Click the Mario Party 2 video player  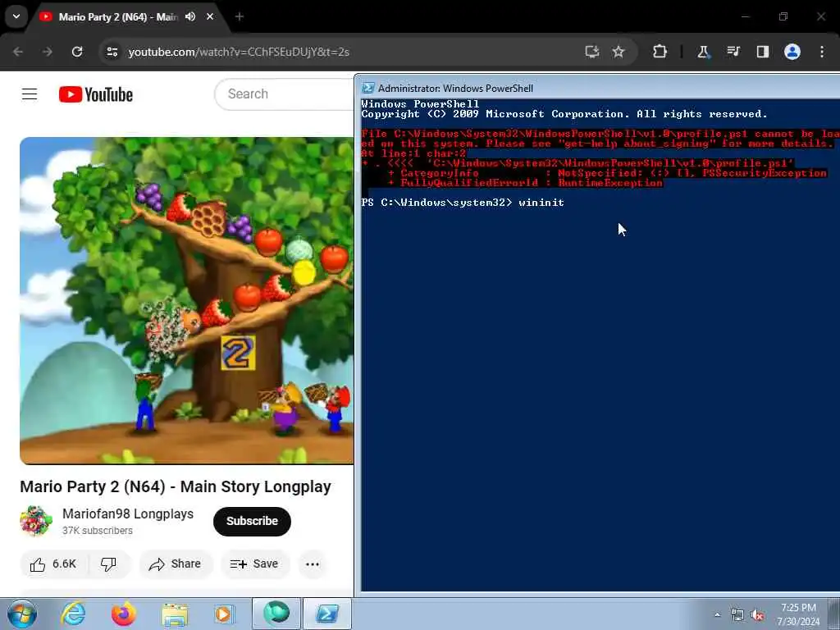pos(186,300)
